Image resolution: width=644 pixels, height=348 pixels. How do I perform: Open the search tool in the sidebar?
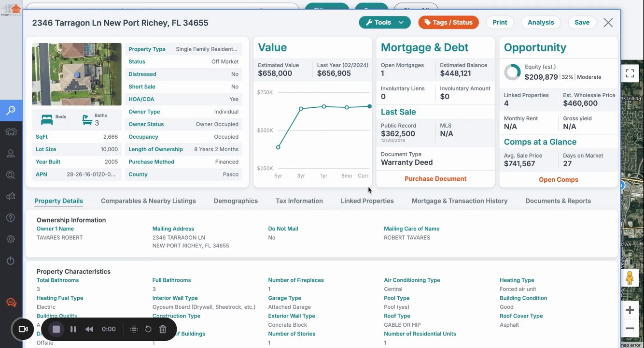[x=11, y=111]
